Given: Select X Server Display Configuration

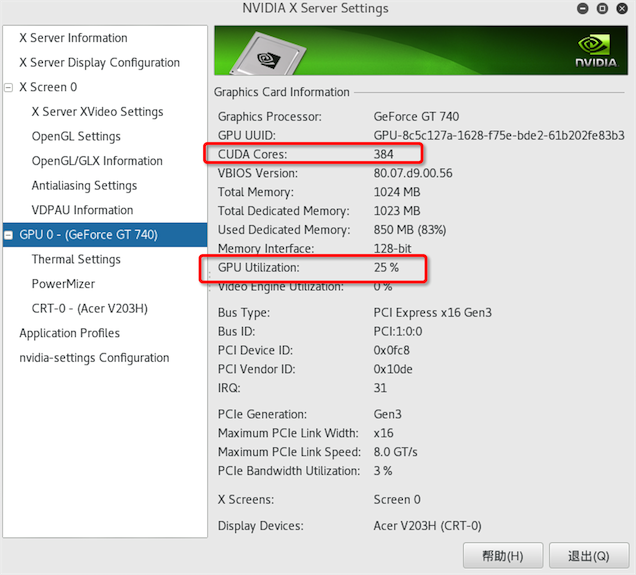Looking at the screenshot, I should (99, 62).
